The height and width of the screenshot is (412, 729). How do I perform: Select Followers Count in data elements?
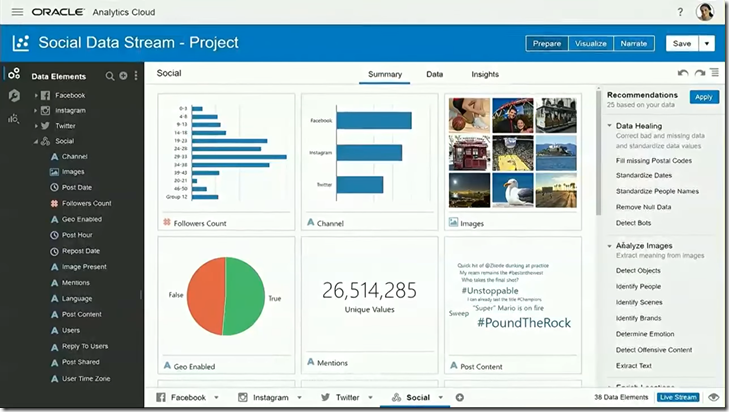(x=86, y=203)
